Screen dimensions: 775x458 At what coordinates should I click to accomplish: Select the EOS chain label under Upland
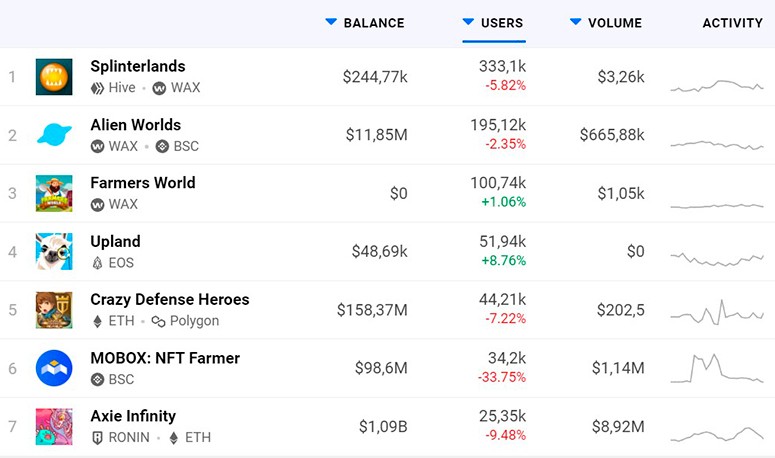(121, 263)
